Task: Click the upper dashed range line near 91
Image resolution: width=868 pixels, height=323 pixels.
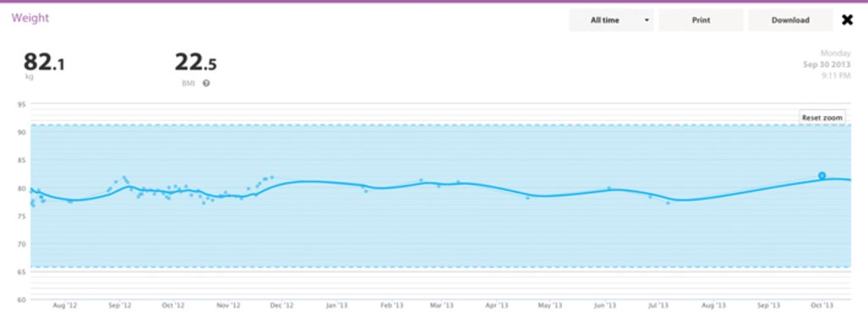Action: (x=440, y=125)
